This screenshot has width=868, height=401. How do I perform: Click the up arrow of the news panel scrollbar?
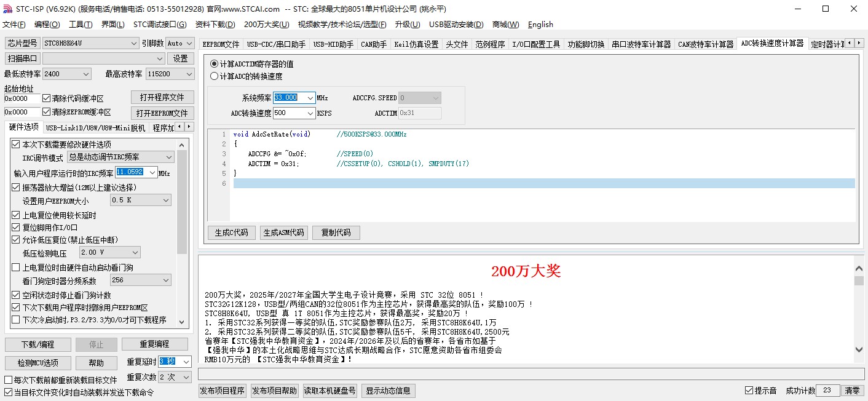tap(859, 268)
